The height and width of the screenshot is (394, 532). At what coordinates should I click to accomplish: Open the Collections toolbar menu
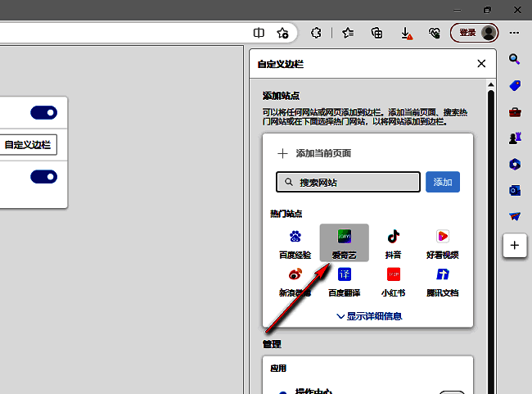click(376, 33)
